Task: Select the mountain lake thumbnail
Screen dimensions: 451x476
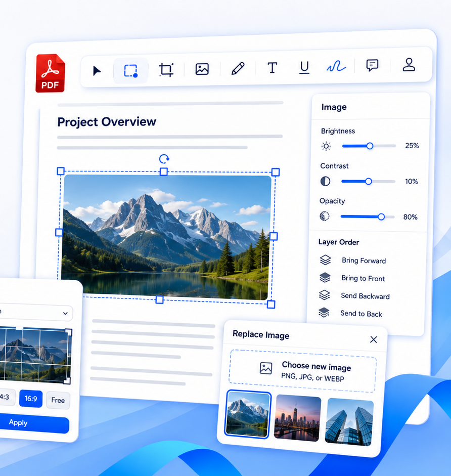Action: click(x=248, y=414)
